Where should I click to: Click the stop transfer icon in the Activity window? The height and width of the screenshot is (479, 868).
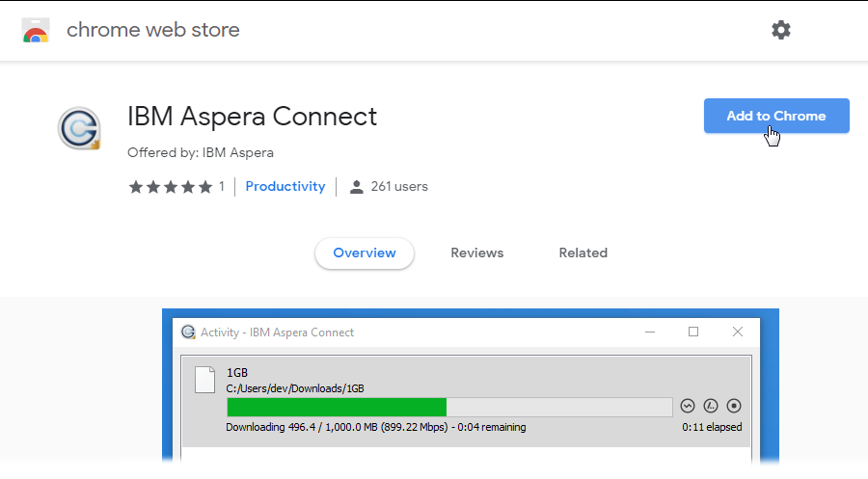(733, 406)
